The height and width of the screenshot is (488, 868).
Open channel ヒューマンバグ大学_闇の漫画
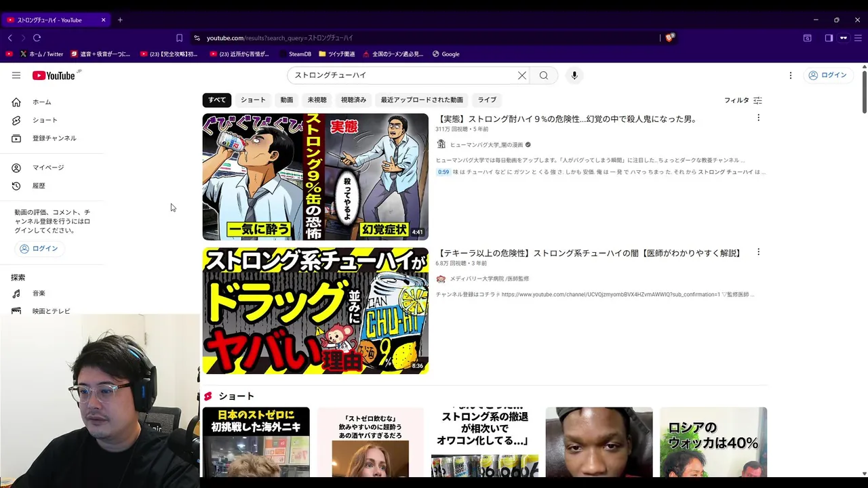click(488, 144)
